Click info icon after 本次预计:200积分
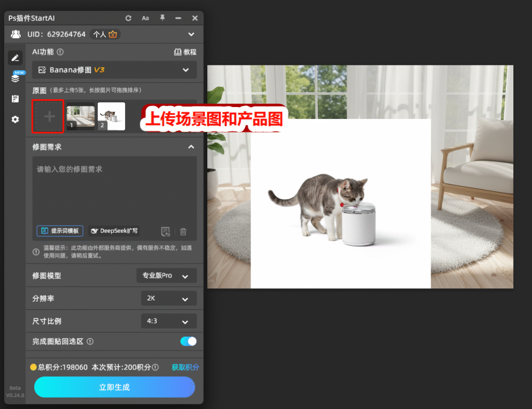Screen dimensions: 532x409 click(x=155, y=367)
